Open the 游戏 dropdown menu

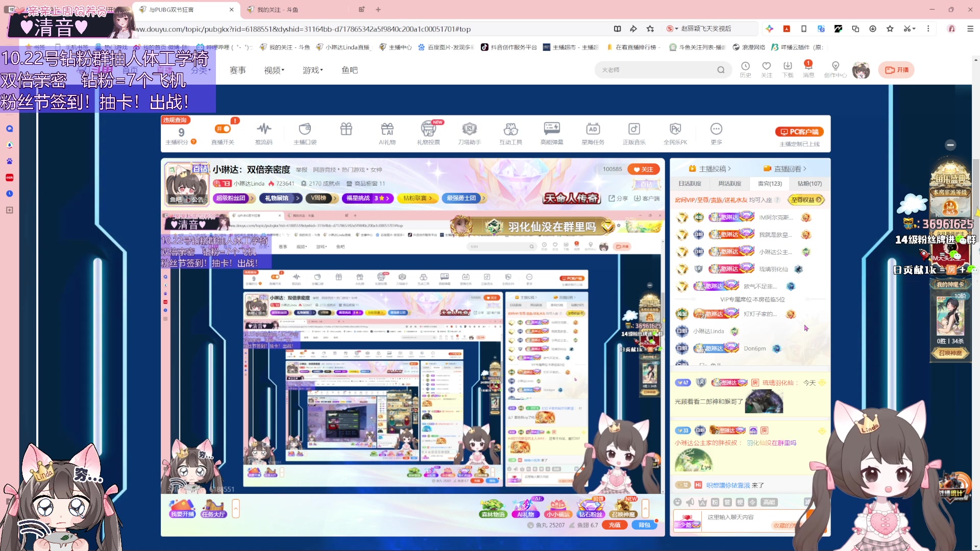tap(312, 70)
